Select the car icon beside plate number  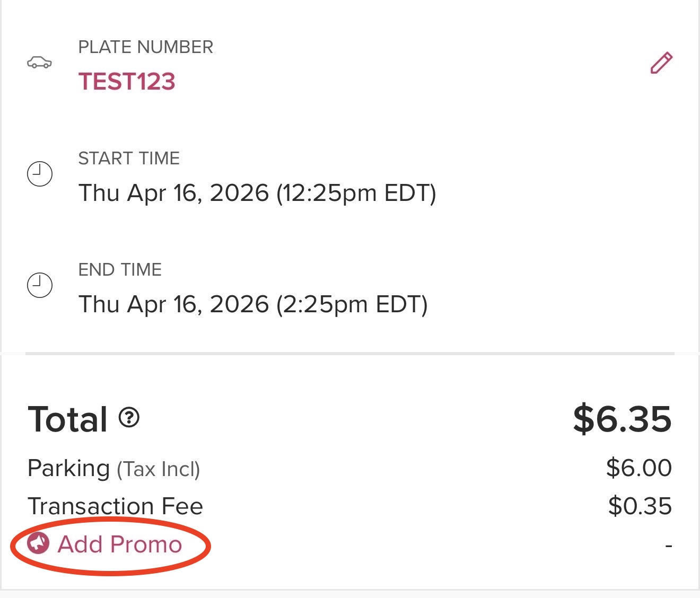click(x=40, y=63)
